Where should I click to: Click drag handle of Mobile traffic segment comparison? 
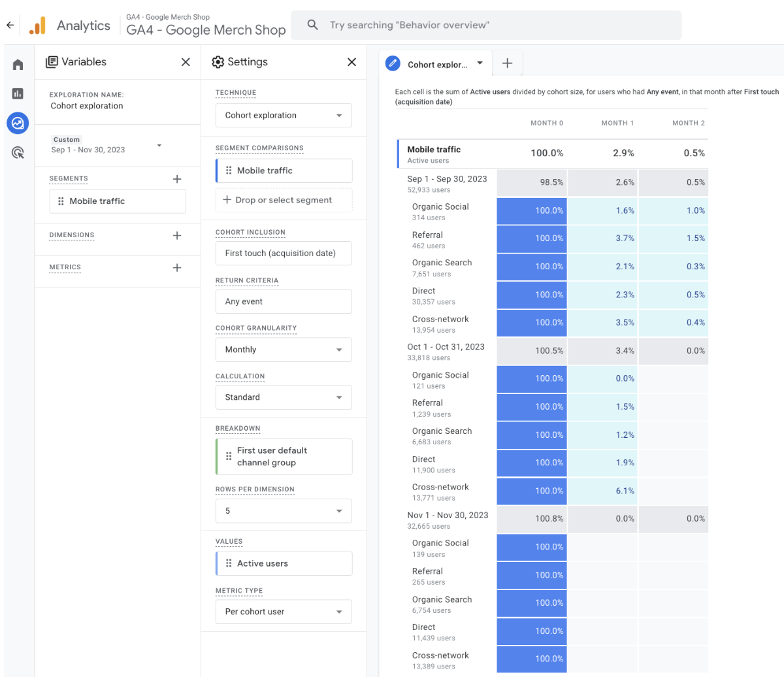229,171
